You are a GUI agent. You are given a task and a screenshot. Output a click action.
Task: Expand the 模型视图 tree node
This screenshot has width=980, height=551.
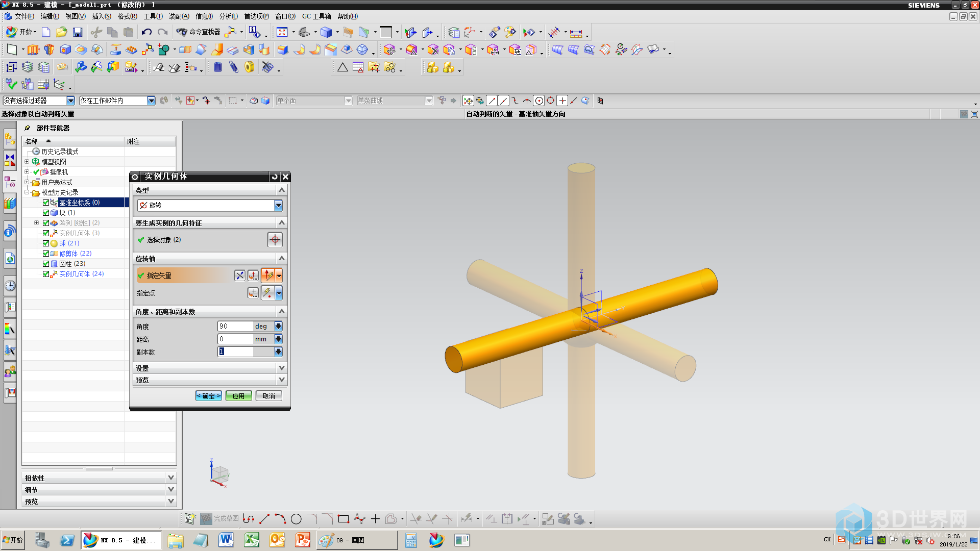[x=27, y=162]
